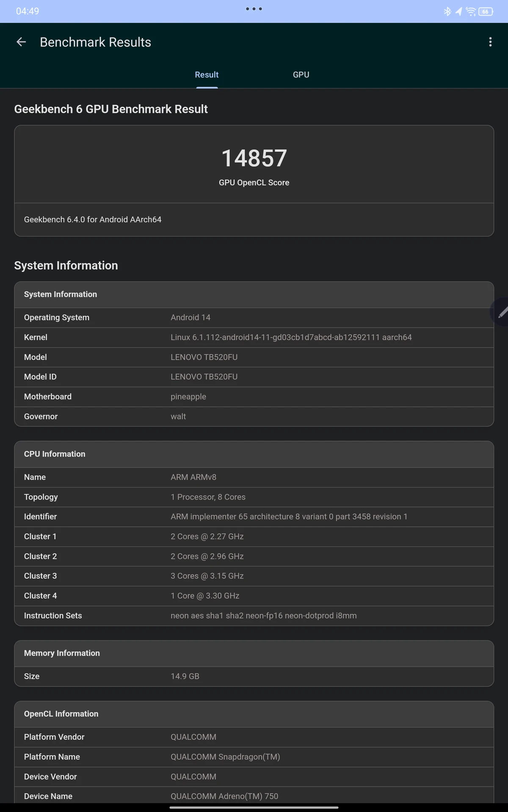The width and height of the screenshot is (508, 812).
Task: Tap the ARM ARMv8 name value
Action: click(x=193, y=477)
